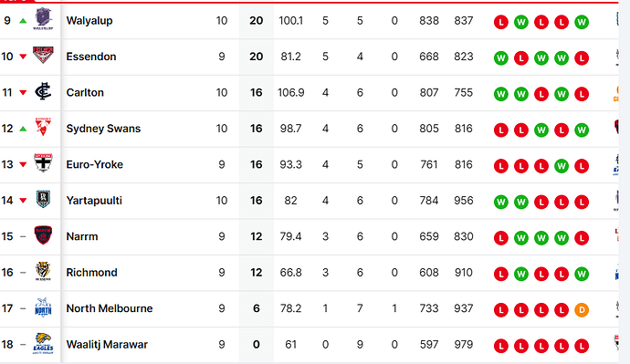
Task: Click the Richmond tiger logo
Action: (x=43, y=271)
